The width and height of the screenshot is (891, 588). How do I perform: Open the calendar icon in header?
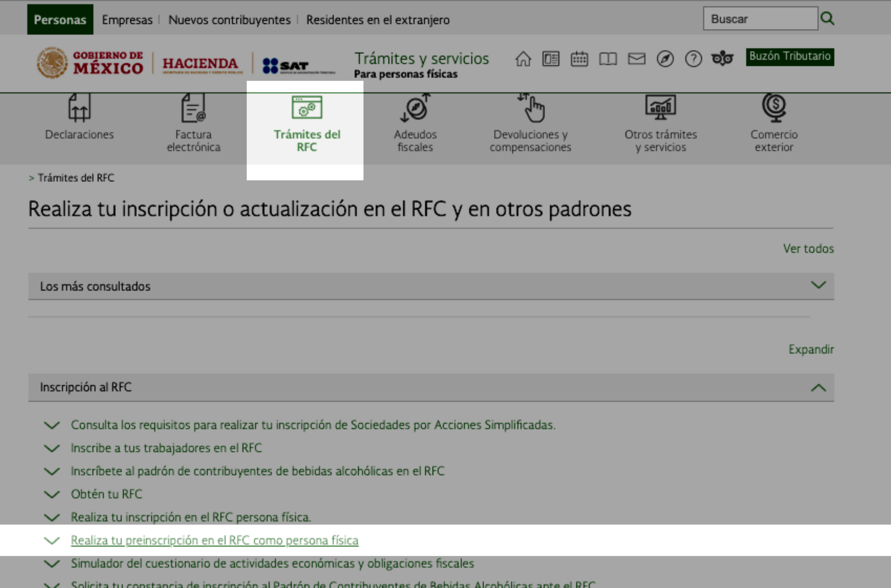click(x=579, y=59)
